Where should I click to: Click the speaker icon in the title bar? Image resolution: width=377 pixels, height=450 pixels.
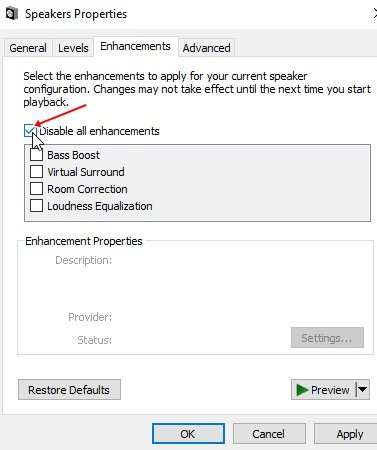[12, 14]
